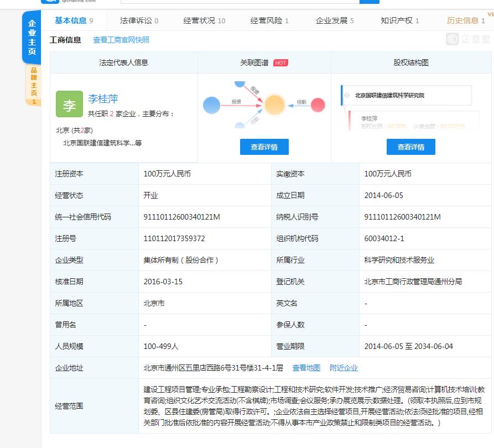Select the 企业主页 side tab
The image size is (494, 448).
32,37
